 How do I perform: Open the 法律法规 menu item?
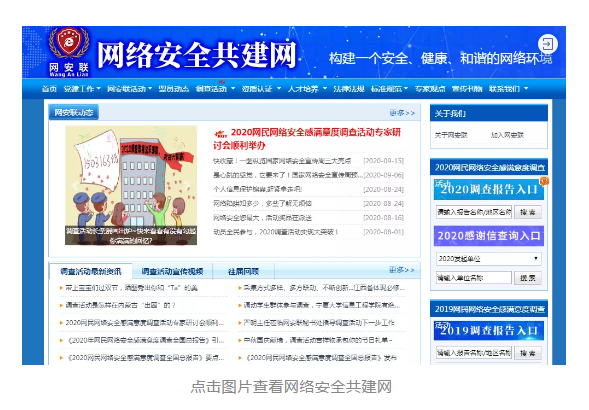coord(349,89)
